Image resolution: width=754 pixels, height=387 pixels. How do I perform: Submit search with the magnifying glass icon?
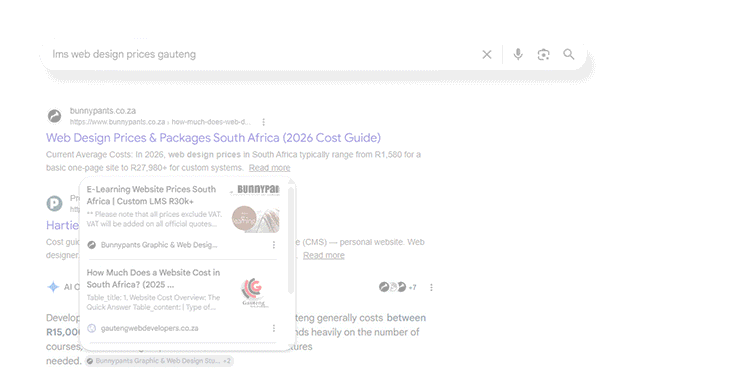click(569, 54)
